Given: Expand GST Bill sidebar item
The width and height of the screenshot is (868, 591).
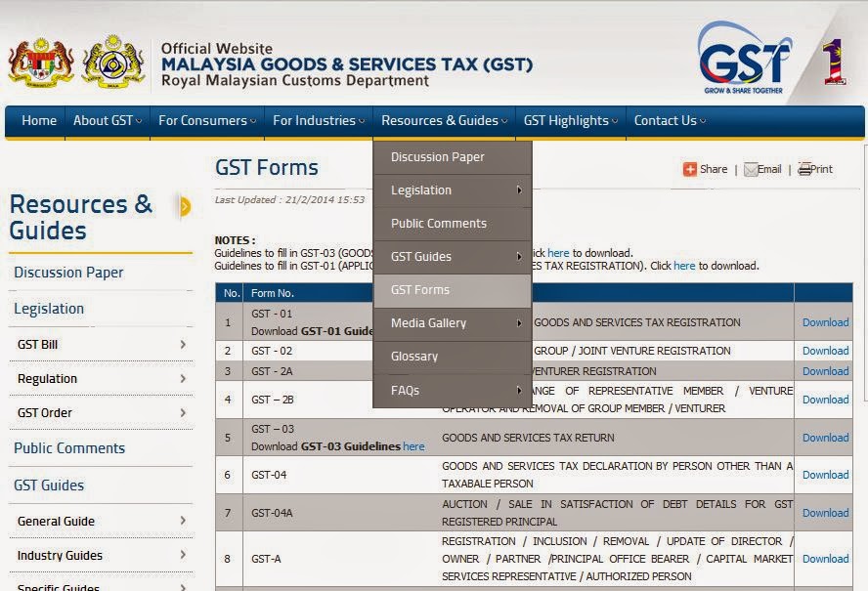Looking at the screenshot, I should pyautogui.click(x=102, y=344).
